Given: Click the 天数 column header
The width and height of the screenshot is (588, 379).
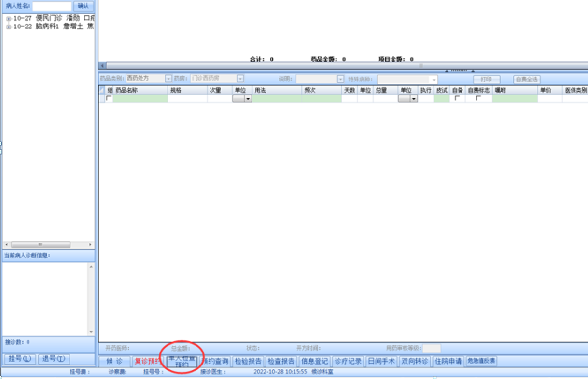Looking at the screenshot, I should 350,90.
